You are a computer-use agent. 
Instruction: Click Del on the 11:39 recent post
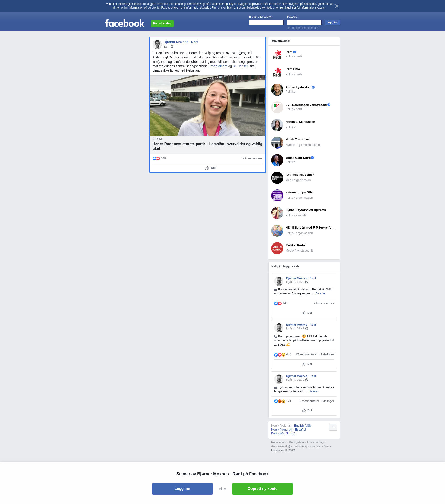coord(307,313)
